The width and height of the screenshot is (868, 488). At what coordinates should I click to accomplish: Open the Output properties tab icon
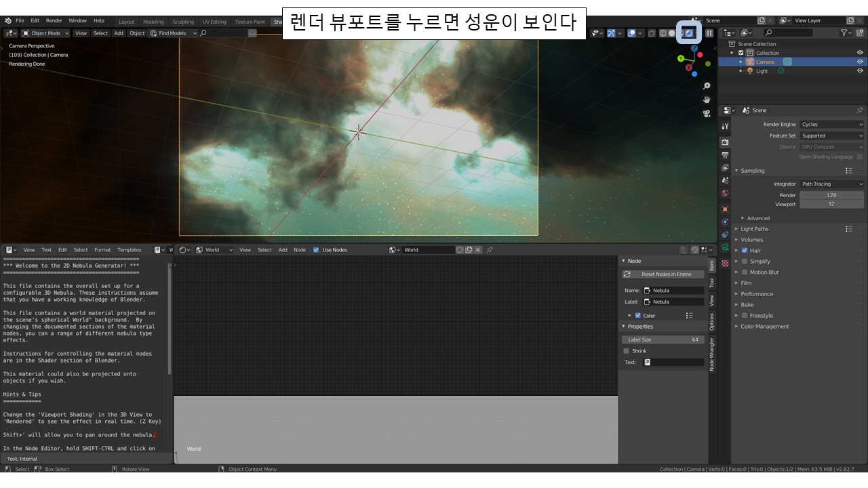click(x=725, y=155)
